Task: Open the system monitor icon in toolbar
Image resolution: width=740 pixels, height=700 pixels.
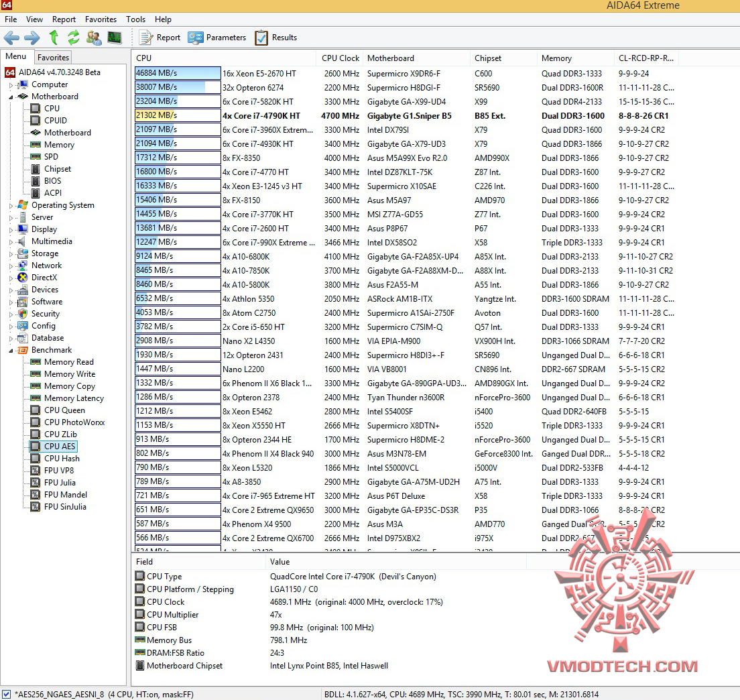Action: click(x=115, y=38)
